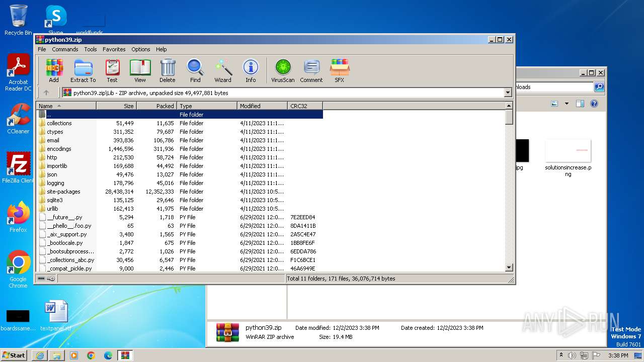Screen dimensions: 644x362
Task: Click Chrome icon in taskbar
Action: pos(91,355)
